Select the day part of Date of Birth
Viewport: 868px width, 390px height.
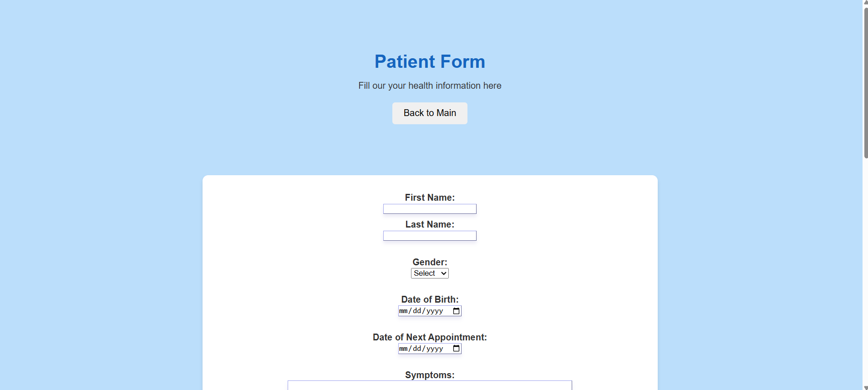coord(417,311)
